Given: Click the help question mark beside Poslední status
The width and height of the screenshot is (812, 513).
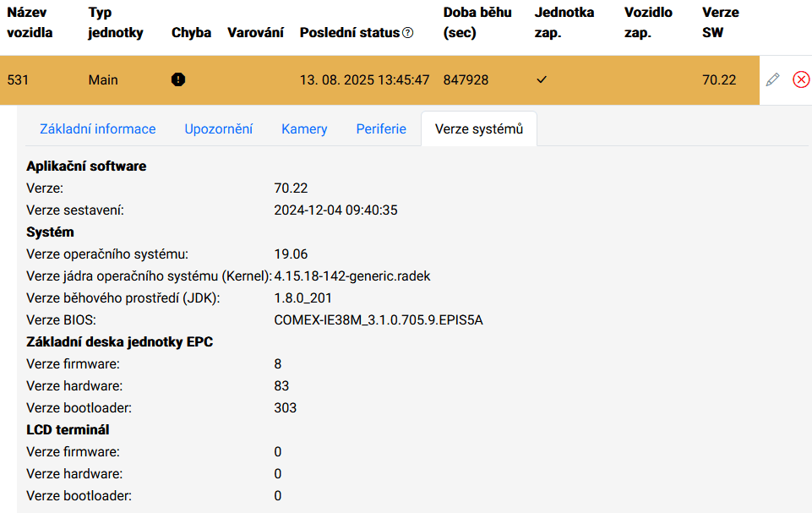Looking at the screenshot, I should (x=408, y=33).
